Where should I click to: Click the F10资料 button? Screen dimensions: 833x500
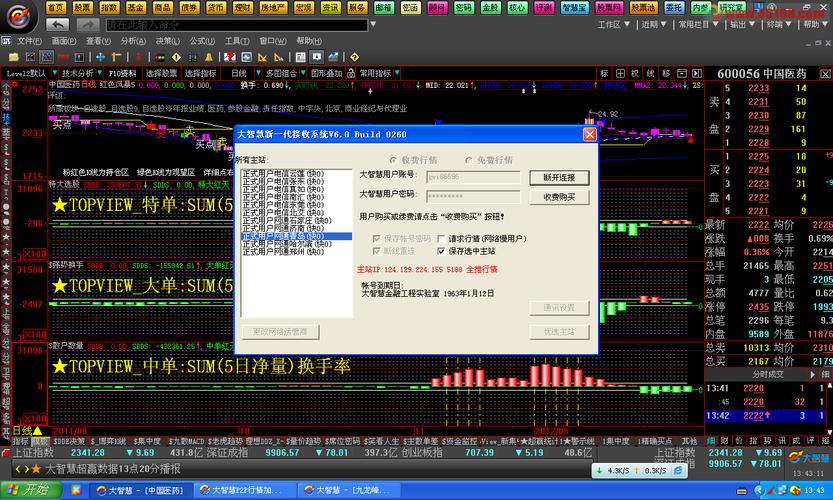[x=123, y=73]
